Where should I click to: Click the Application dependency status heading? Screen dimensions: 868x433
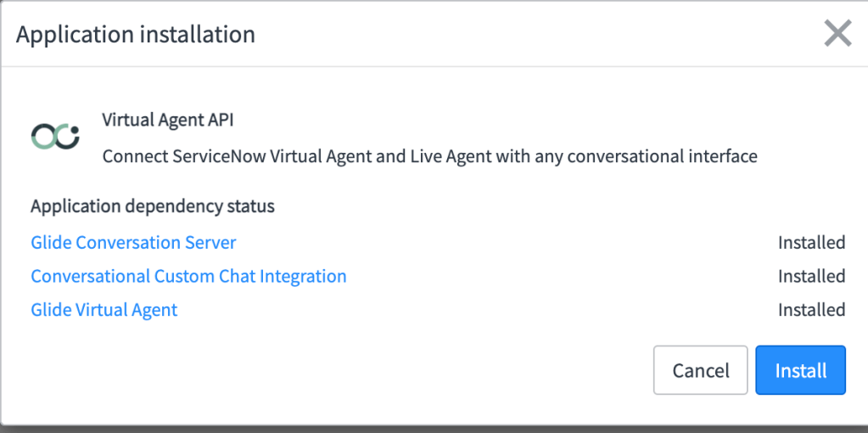153,206
